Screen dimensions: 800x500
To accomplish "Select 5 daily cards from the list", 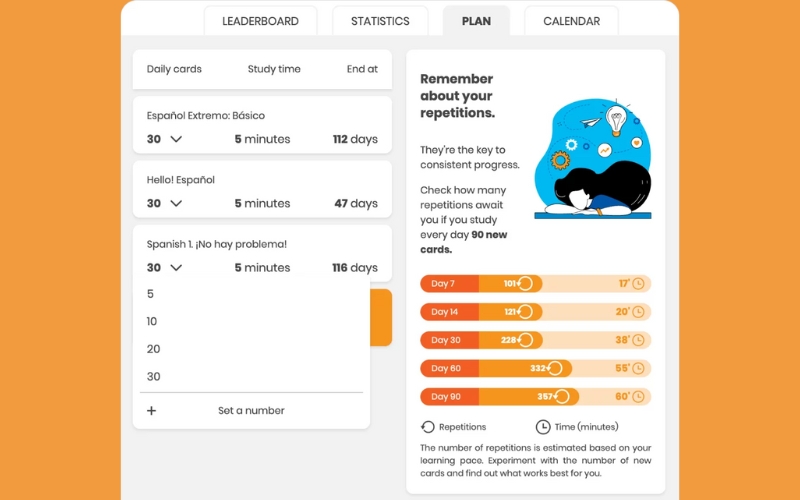I will [x=151, y=294].
